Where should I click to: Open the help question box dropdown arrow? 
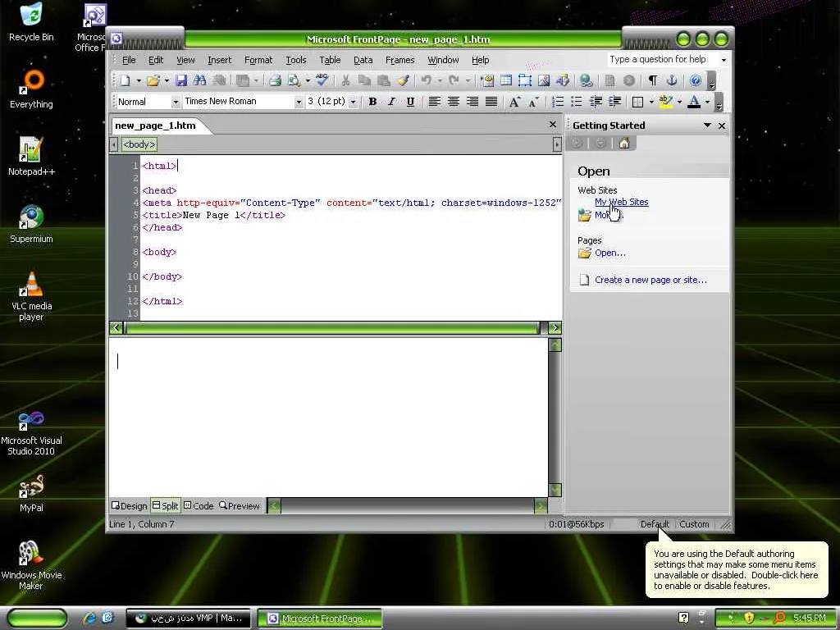724,60
